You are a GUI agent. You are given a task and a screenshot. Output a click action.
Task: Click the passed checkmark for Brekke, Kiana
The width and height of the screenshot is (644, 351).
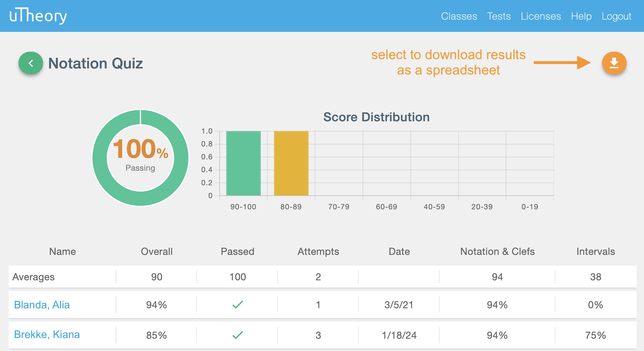pyautogui.click(x=238, y=335)
